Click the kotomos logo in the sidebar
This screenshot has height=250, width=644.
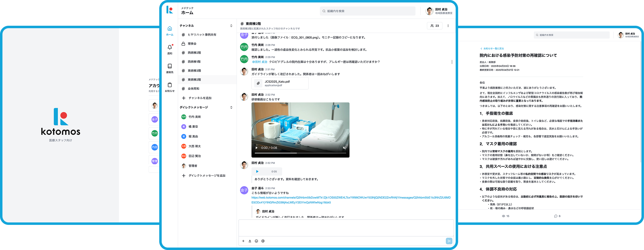tap(170, 10)
